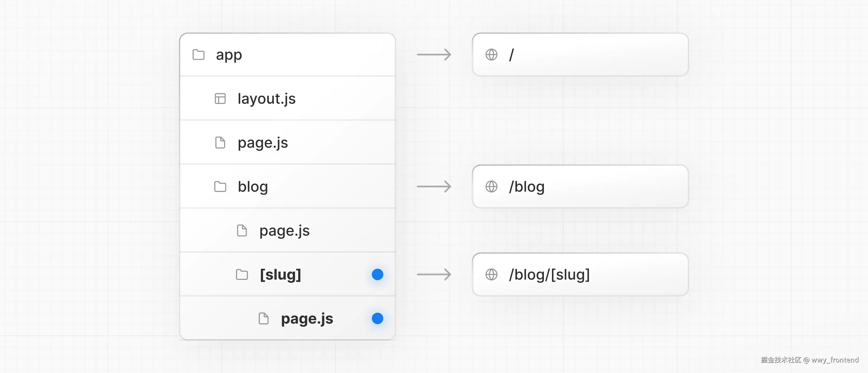Click the globe icon beside root / route
The width and height of the screenshot is (868, 373).
pyautogui.click(x=491, y=55)
